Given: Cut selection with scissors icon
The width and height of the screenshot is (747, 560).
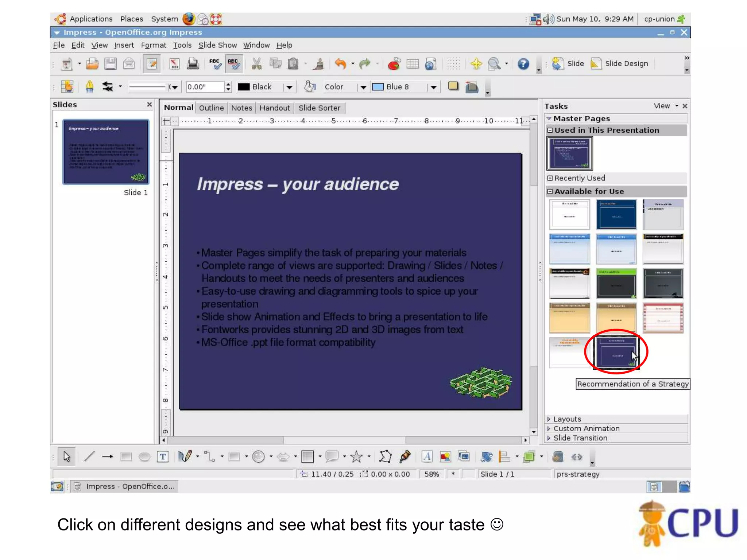Looking at the screenshot, I should click(x=257, y=64).
